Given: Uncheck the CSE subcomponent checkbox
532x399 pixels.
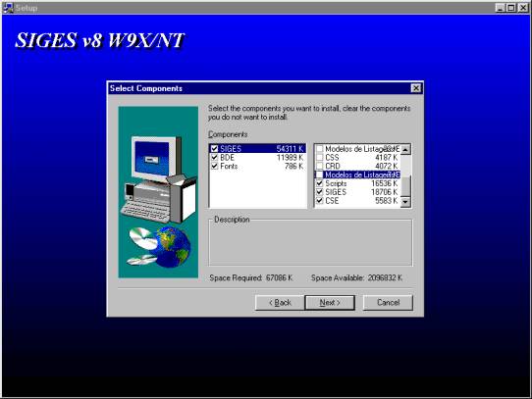Looking at the screenshot, I should [x=320, y=201].
